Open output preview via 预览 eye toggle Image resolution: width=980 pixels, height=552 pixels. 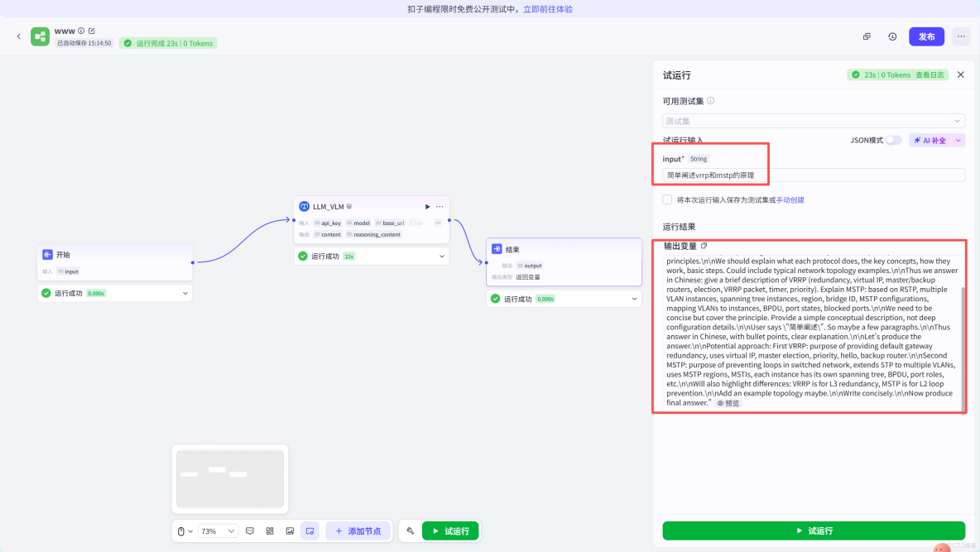pyautogui.click(x=728, y=404)
